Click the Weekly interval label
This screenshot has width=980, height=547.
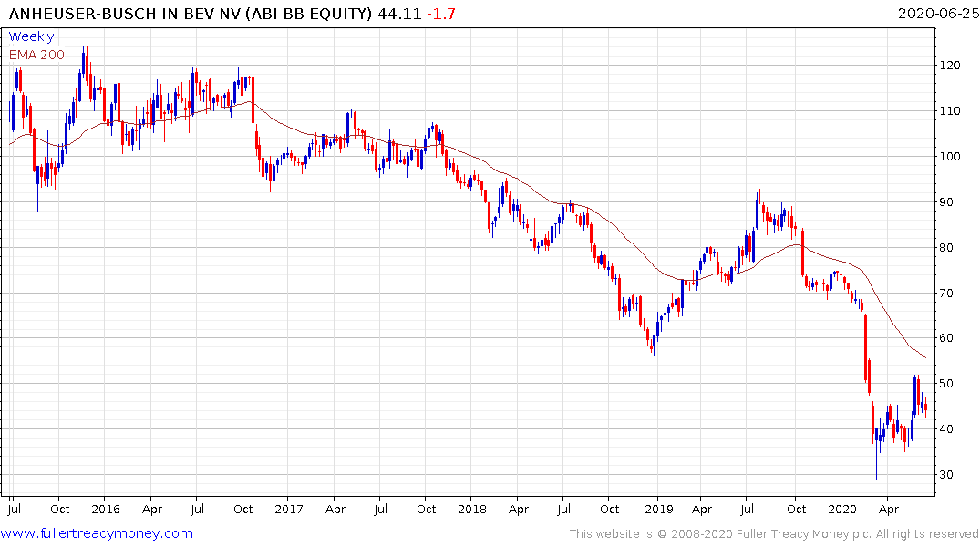(x=31, y=36)
